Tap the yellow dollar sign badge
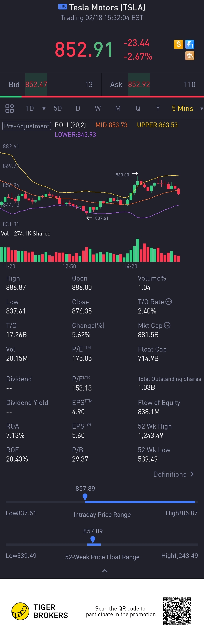The height and width of the screenshot is (644, 204). (178, 44)
